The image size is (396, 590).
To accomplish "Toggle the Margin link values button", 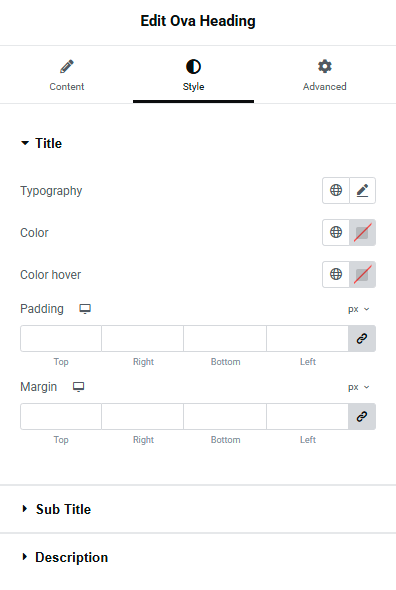I will coord(362,417).
